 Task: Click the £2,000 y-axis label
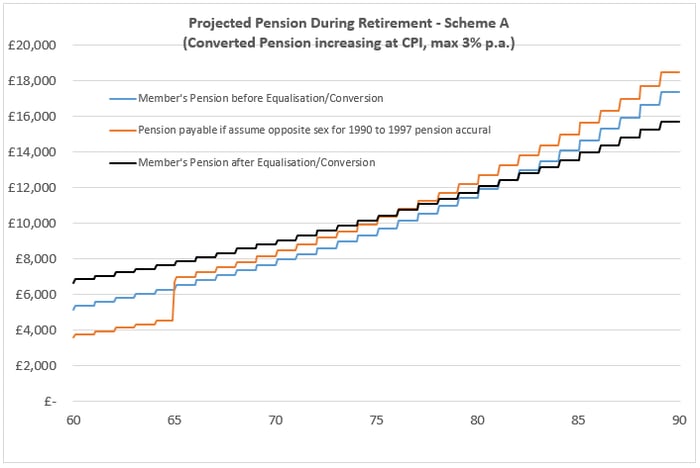tap(38, 366)
